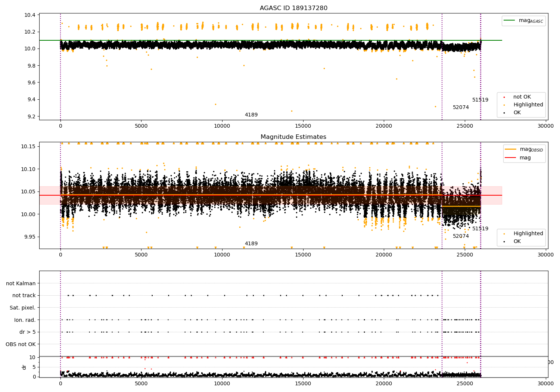560x392 pixels.
Task: Click the '51519' annotation in AGASC ID plot
Action: coord(480,100)
